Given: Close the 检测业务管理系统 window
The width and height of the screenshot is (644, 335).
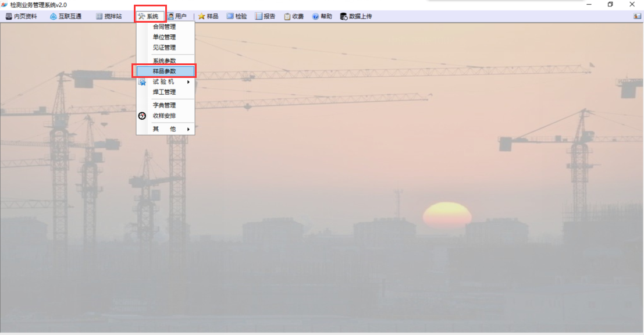Looking at the screenshot, I should pyautogui.click(x=632, y=5).
